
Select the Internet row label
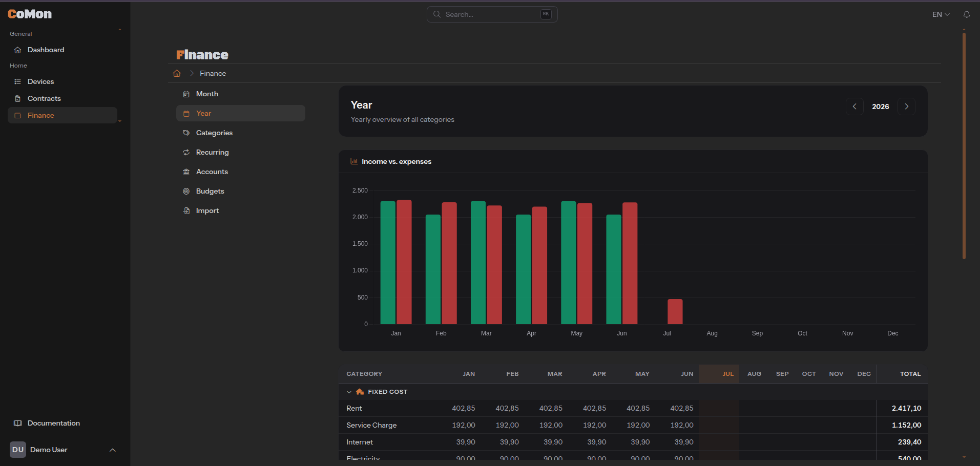360,442
